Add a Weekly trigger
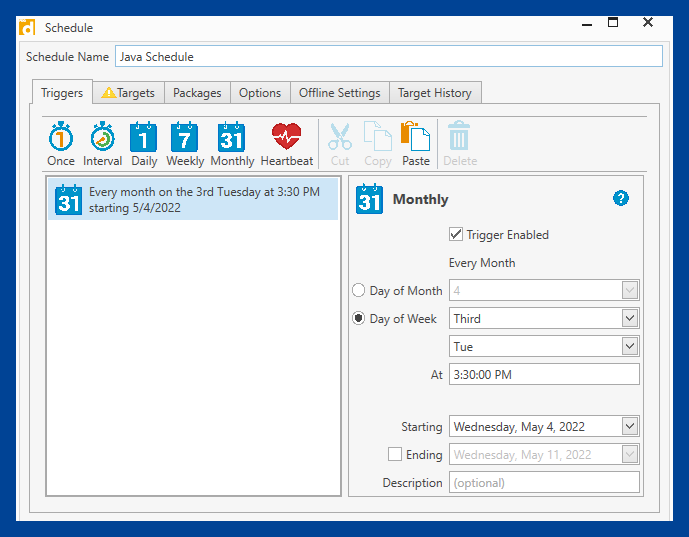This screenshot has height=537, width=689. coord(185,144)
